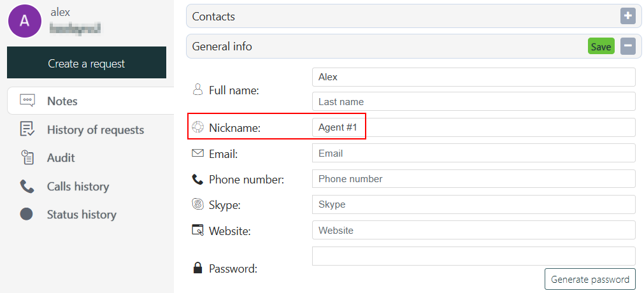
Task: Select the Email input field
Action: [x=473, y=153]
